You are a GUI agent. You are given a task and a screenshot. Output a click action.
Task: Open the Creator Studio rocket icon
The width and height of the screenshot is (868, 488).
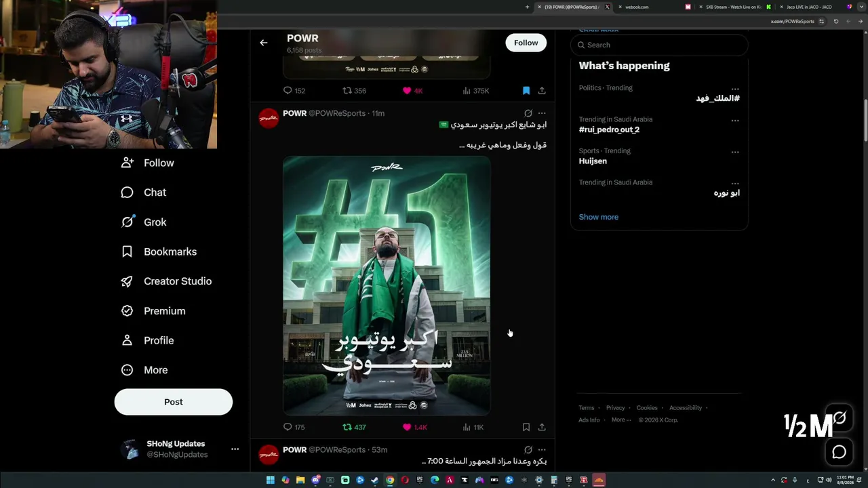click(127, 281)
